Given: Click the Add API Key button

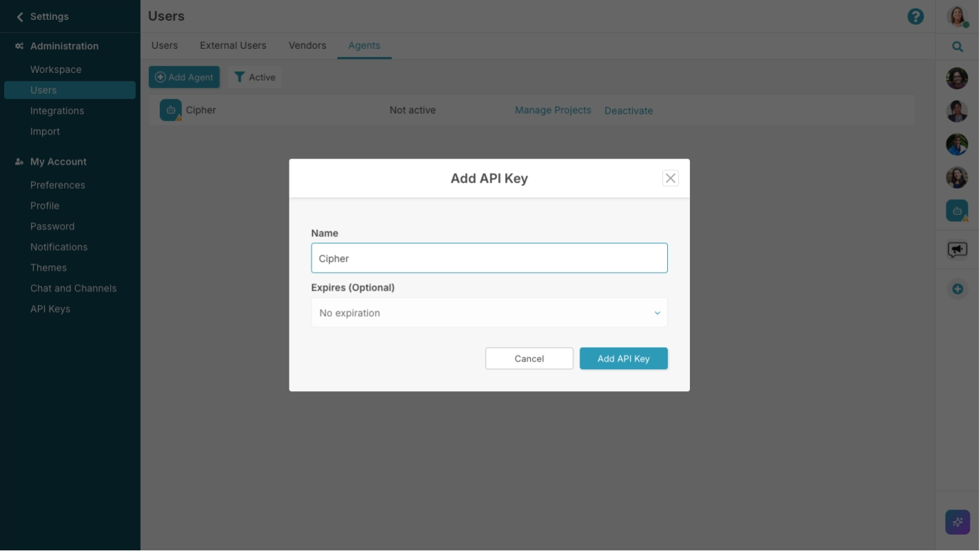Looking at the screenshot, I should point(624,358).
